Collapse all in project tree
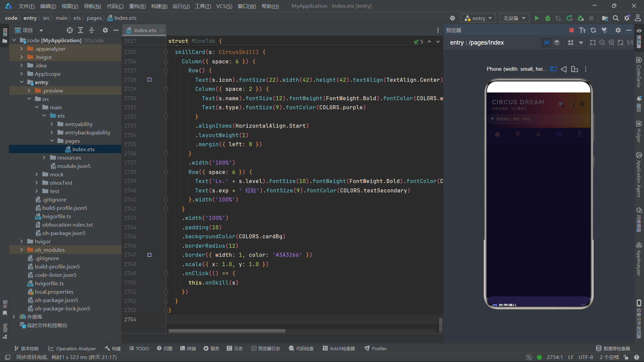 (92, 30)
